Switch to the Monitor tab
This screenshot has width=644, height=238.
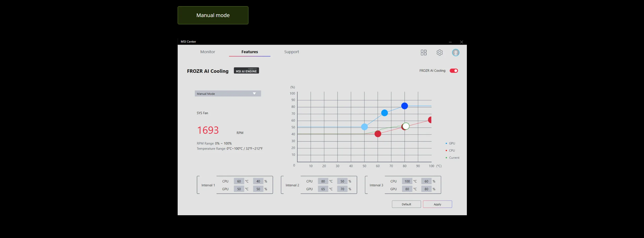pyautogui.click(x=208, y=52)
